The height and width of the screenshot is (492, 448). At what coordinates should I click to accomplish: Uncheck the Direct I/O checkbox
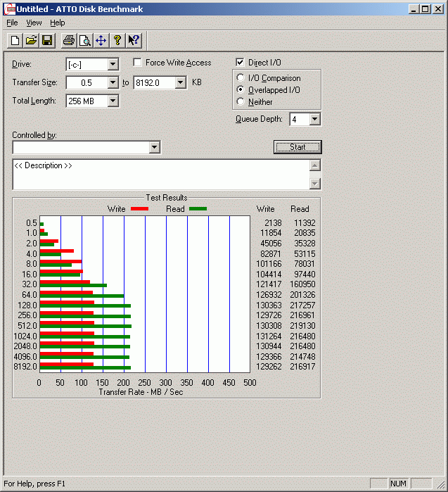coord(240,63)
